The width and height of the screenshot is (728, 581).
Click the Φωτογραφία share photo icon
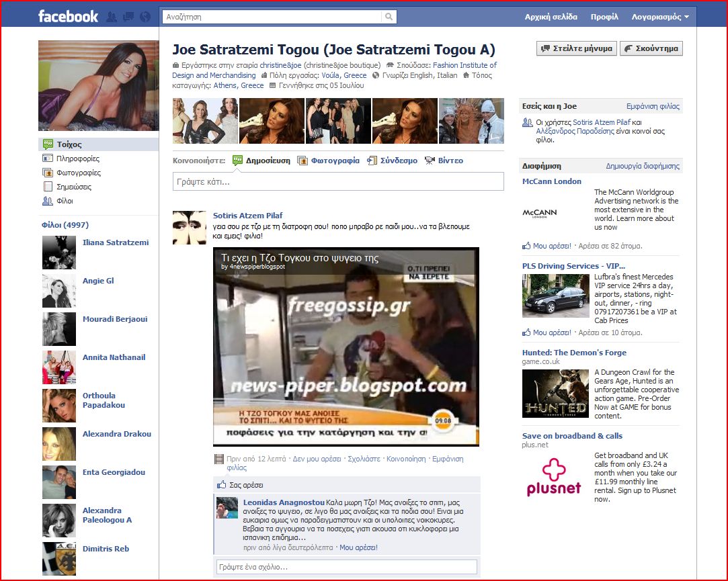tap(302, 161)
